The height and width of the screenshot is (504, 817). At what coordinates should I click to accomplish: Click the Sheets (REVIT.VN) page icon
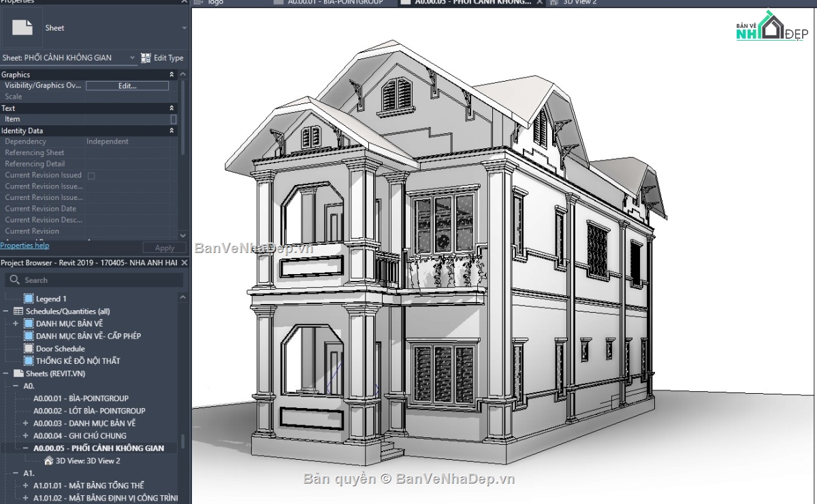click(x=18, y=373)
